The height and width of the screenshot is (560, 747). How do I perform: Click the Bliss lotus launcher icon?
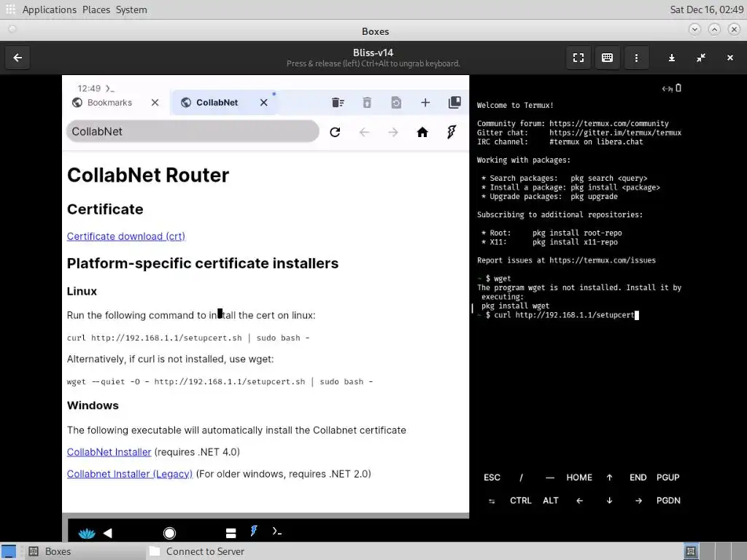pos(87,533)
